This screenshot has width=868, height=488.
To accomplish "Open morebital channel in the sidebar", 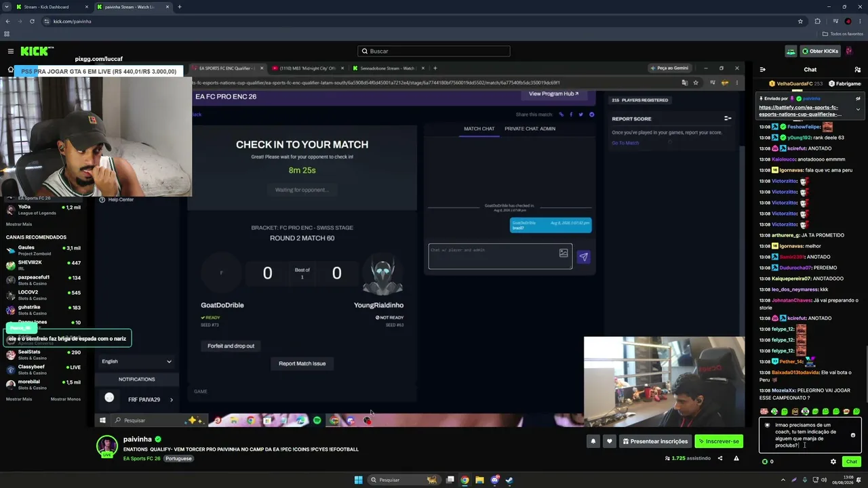I will [43, 385].
